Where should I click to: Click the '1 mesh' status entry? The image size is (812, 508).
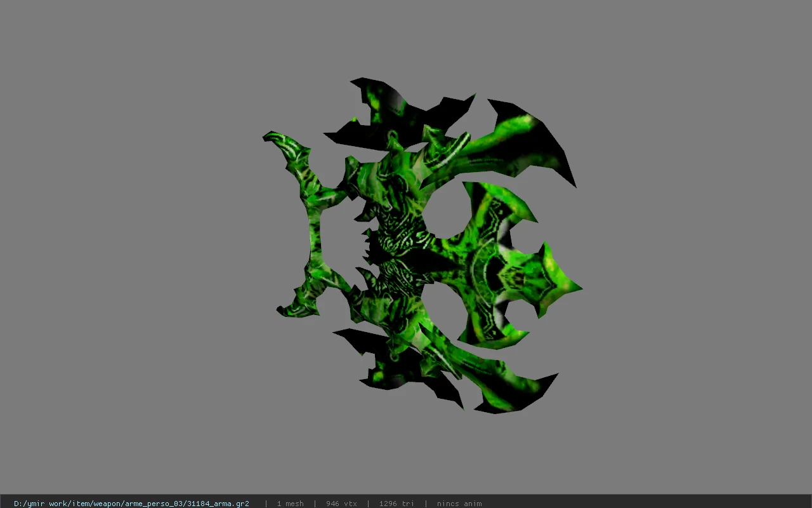click(x=290, y=504)
